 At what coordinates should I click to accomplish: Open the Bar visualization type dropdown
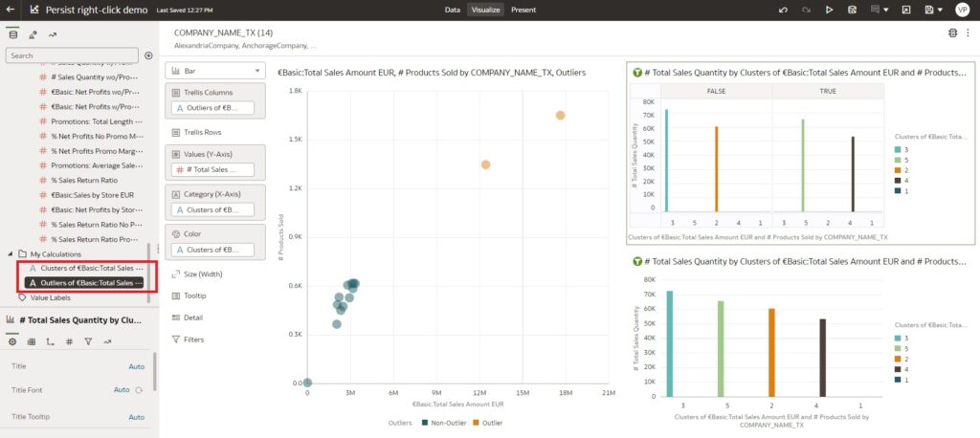pyautogui.click(x=215, y=71)
